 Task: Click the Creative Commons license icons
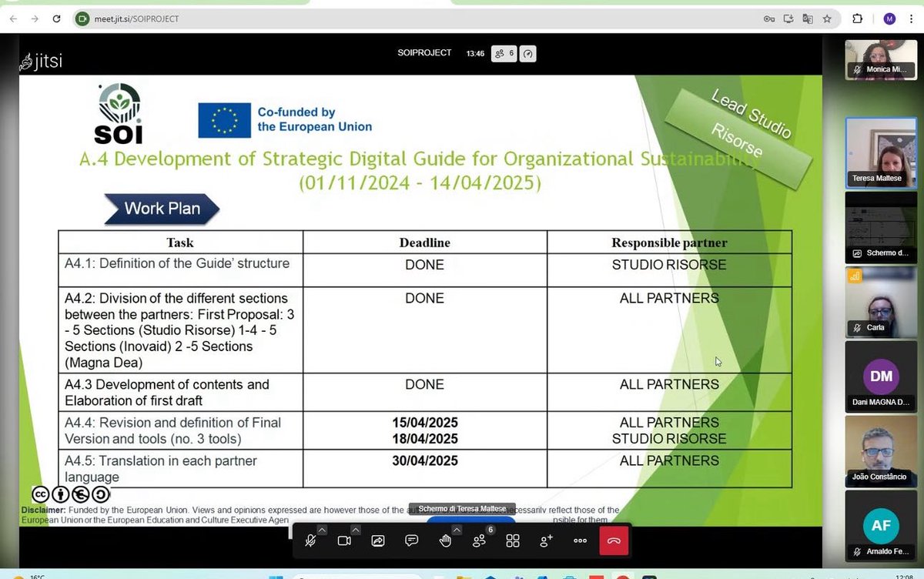coord(71,494)
